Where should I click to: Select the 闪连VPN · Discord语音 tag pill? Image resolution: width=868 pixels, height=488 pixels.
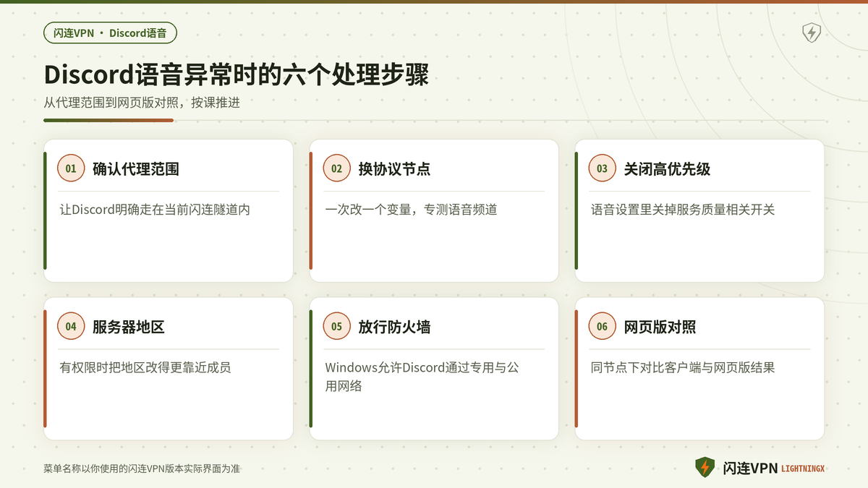point(110,33)
